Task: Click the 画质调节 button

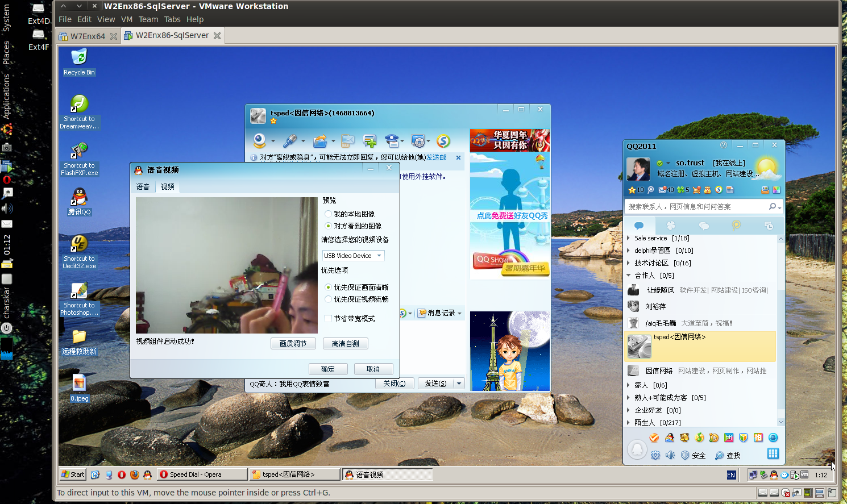Action: (293, 344)
